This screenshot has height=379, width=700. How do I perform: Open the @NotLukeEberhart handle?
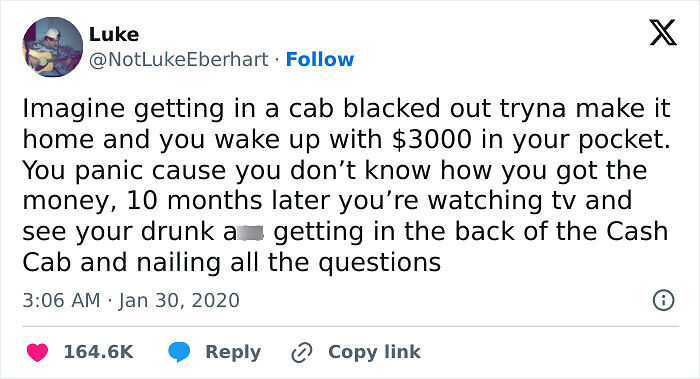[179, 59]
